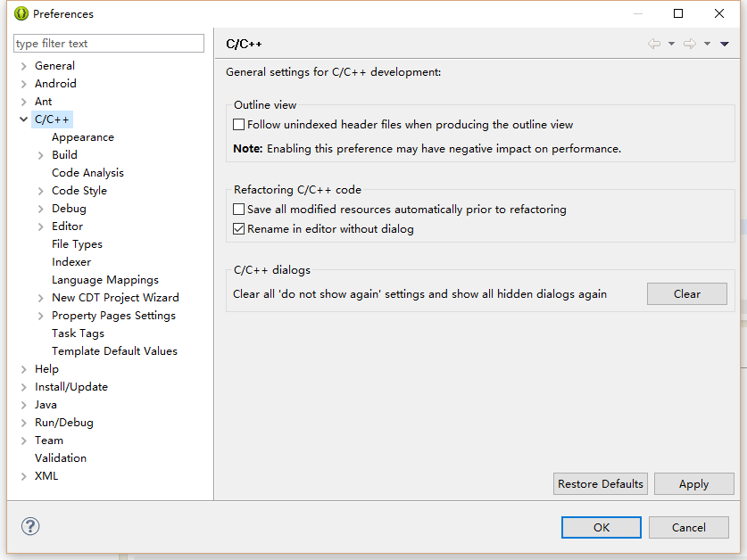Open the view menu triangle icon
The width and height of the screenshot is (747, 560).
(725, 44)
